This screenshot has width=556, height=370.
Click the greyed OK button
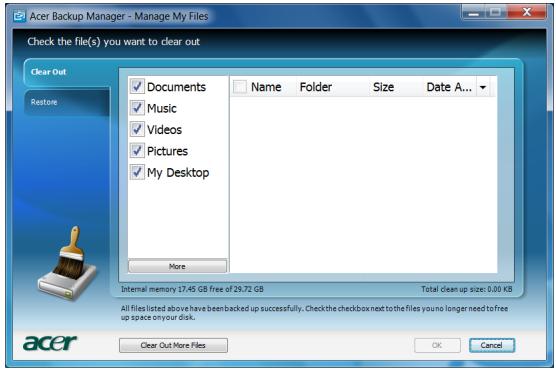coord(437,345)
